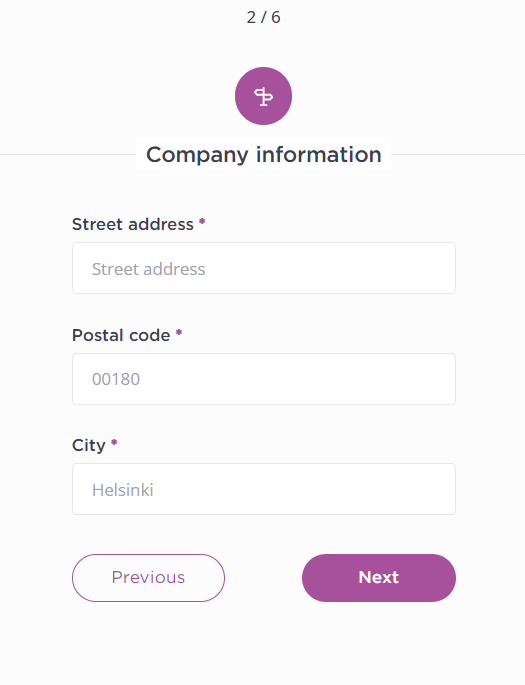
Task: Click the total step count 6
Action: pyautogui.click(x=276, y=17)
